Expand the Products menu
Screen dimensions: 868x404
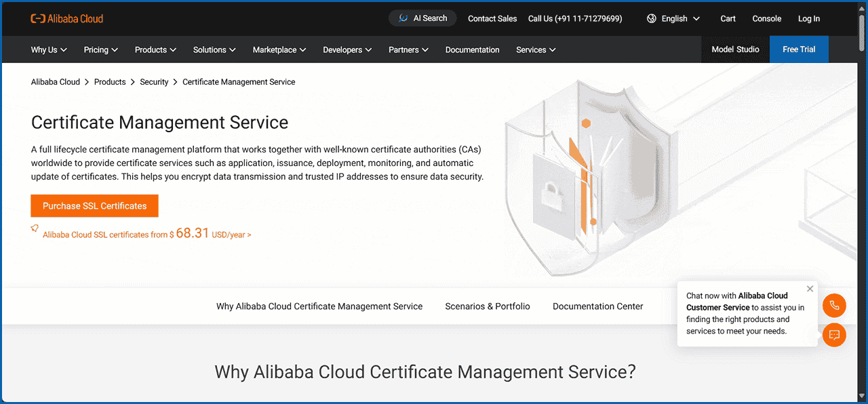155,49
